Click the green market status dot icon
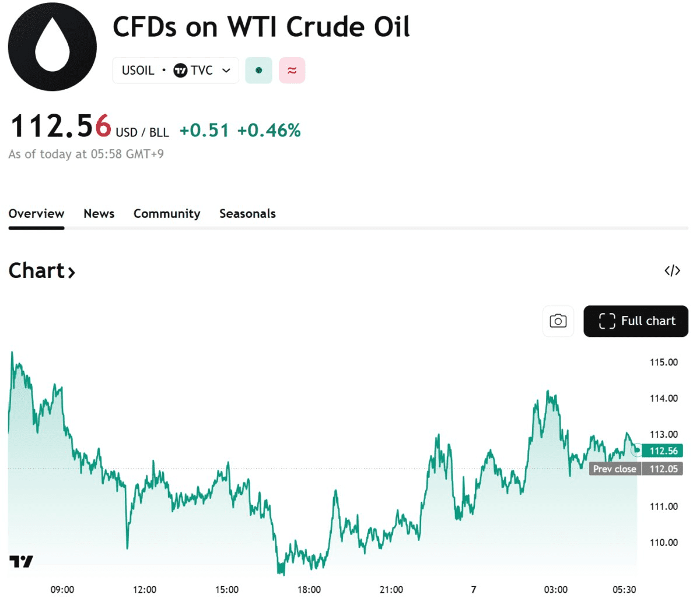Viewport: 700px width, 598px height. pyautogui.click(x=259, y=71)
